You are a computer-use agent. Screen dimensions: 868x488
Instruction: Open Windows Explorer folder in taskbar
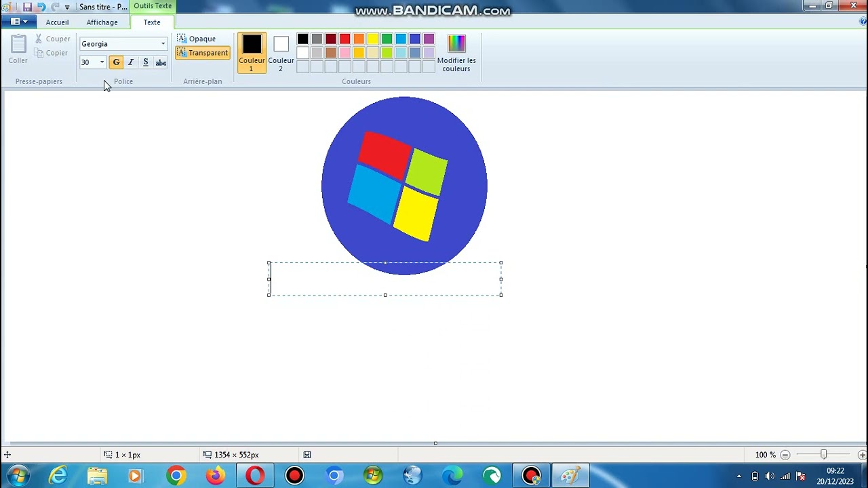point(98,476)
